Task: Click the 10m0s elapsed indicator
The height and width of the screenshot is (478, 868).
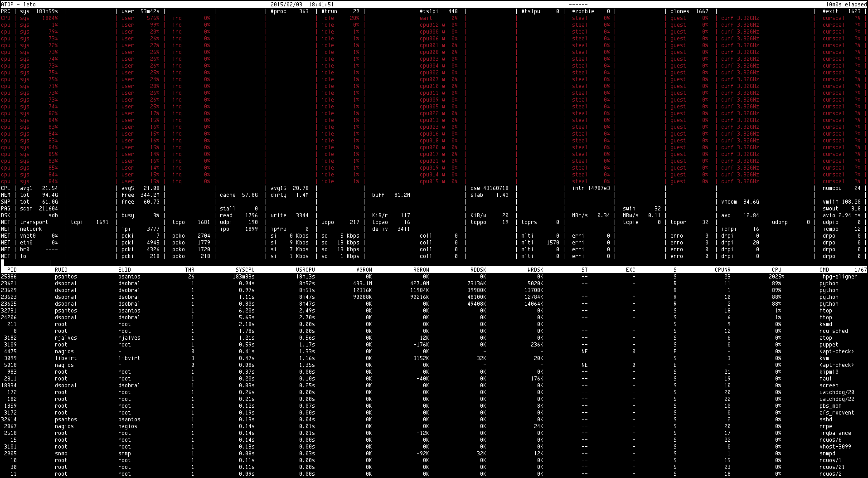Action: coord(846,5)
